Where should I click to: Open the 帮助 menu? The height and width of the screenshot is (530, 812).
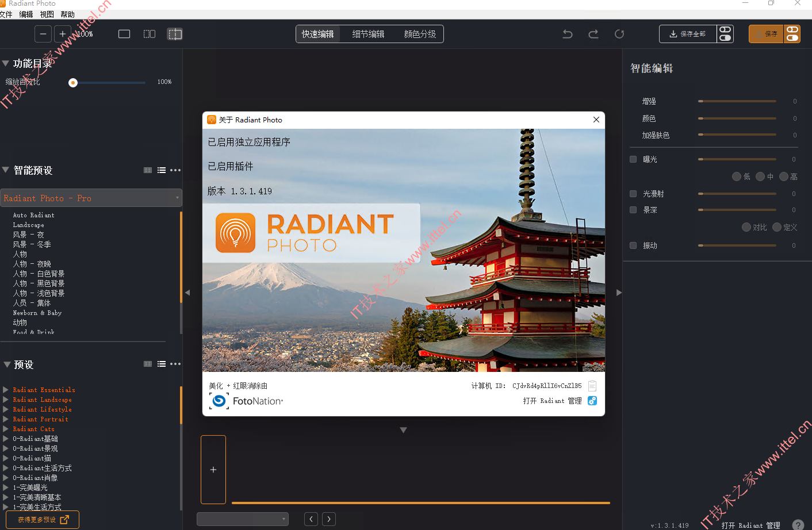[x=67, y=14]
